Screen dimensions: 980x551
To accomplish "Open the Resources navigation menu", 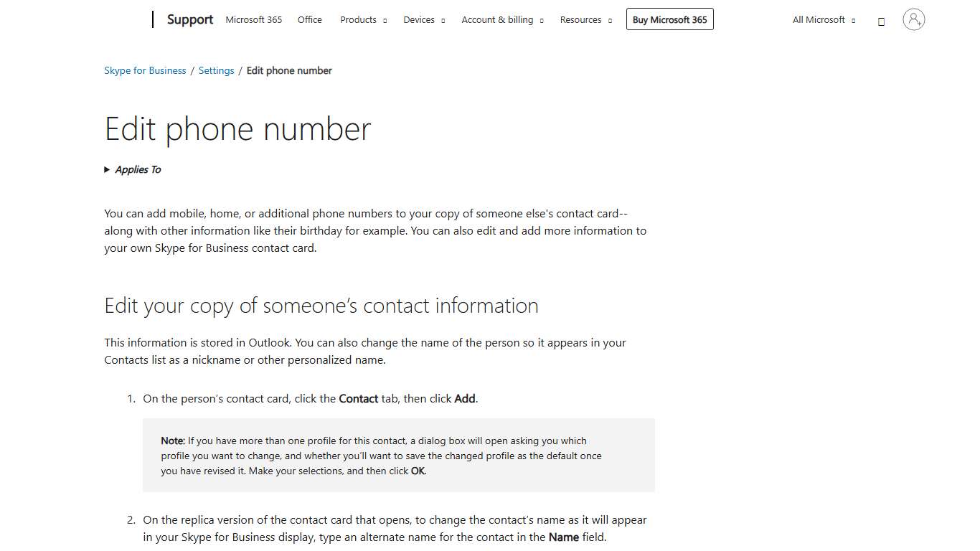I will 581,19.
